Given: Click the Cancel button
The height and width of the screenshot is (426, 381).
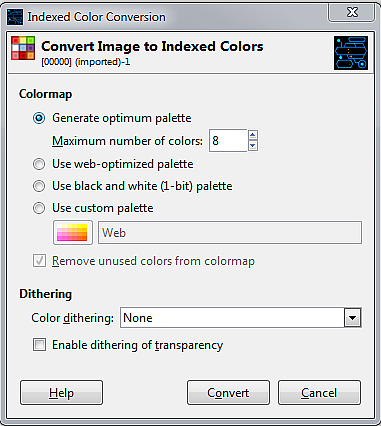Looking at the screenshot, I should 319,393.
